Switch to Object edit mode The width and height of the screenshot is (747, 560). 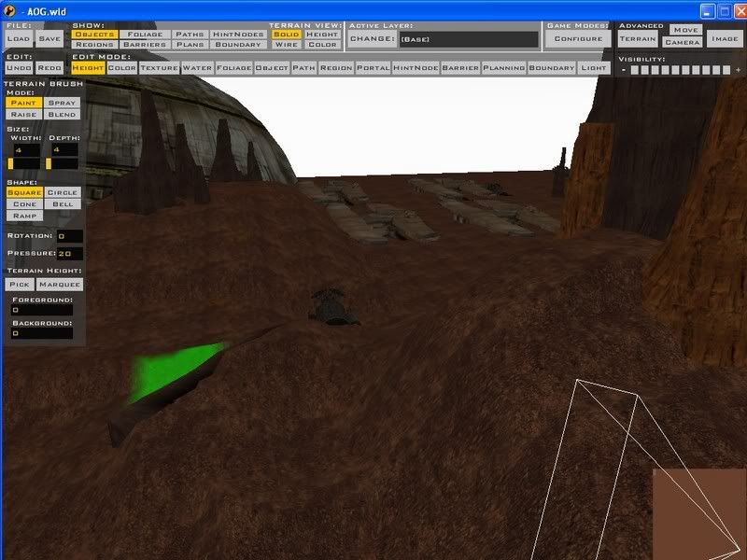272,68
